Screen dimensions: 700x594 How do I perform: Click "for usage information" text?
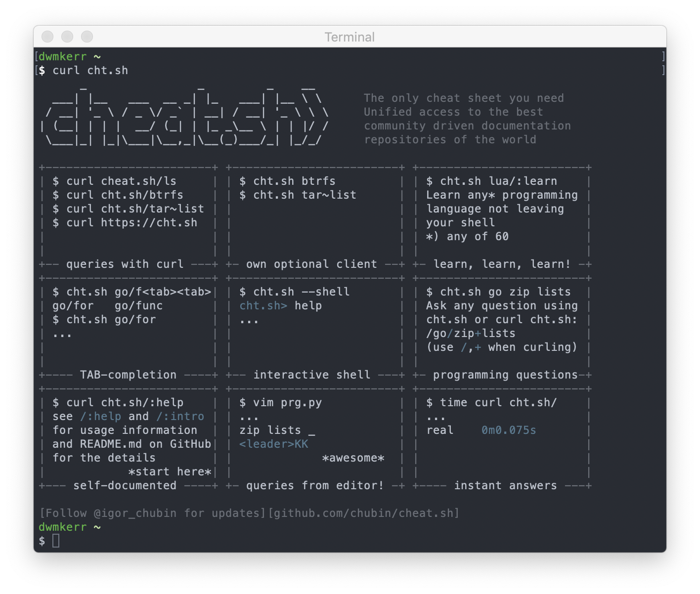tap(125, 430)
